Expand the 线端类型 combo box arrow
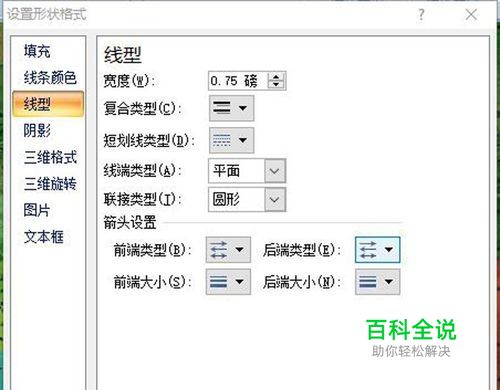Screen dimensions: 500x390 [275, 171]
